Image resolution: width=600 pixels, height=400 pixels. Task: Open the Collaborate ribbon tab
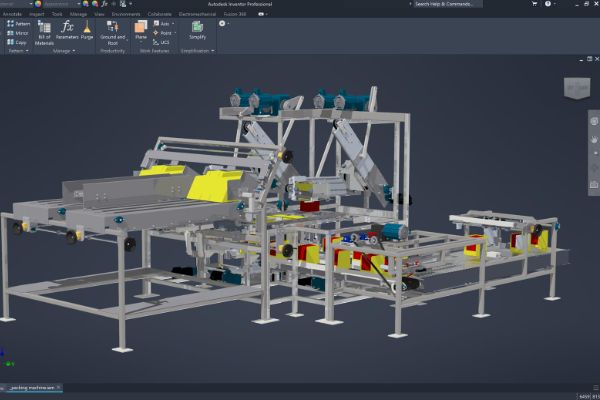[x=160, y=14]
